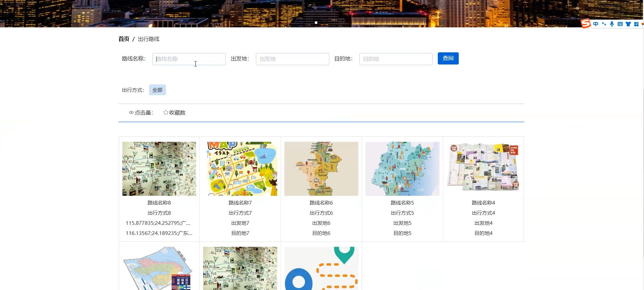Go to 首页 breadcrumb link
The height and width of the screenshot is (290, 644).
pos(124,39)
